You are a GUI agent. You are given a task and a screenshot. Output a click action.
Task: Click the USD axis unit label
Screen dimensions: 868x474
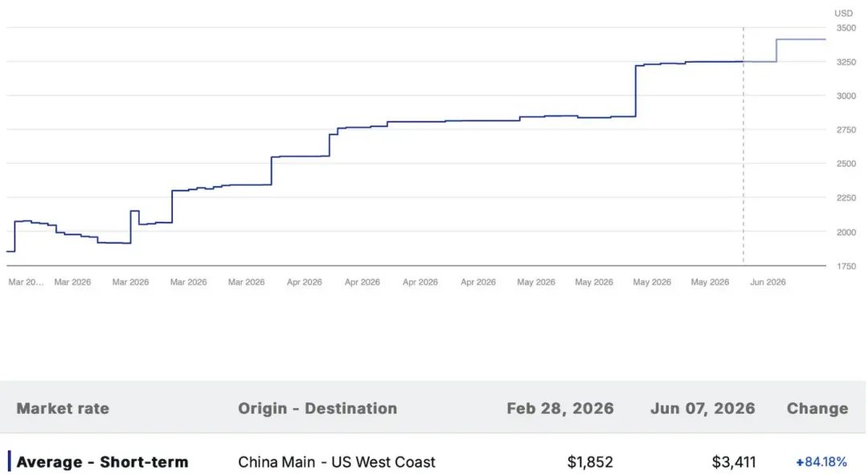tap(844, 14)
